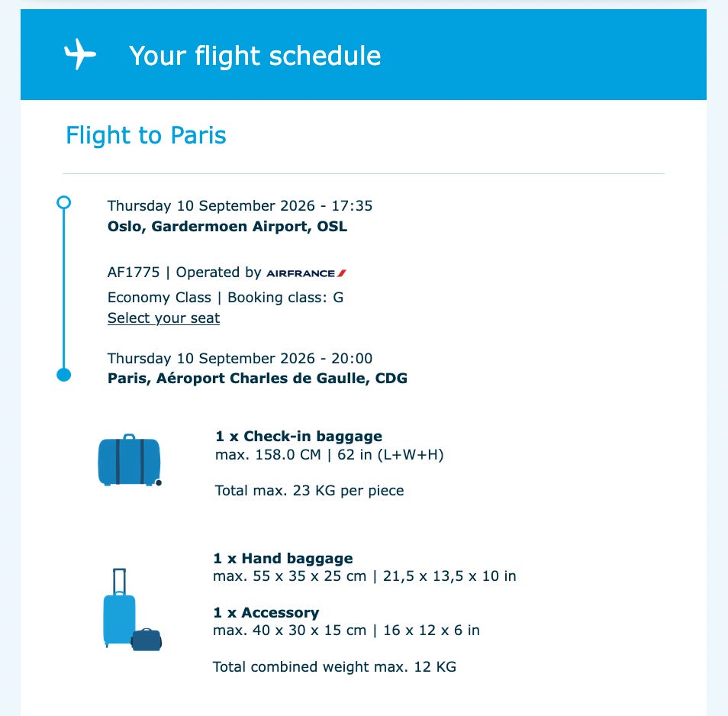Click the 1 x Accessory label
728x716 pixels.
tap(266, 613)
